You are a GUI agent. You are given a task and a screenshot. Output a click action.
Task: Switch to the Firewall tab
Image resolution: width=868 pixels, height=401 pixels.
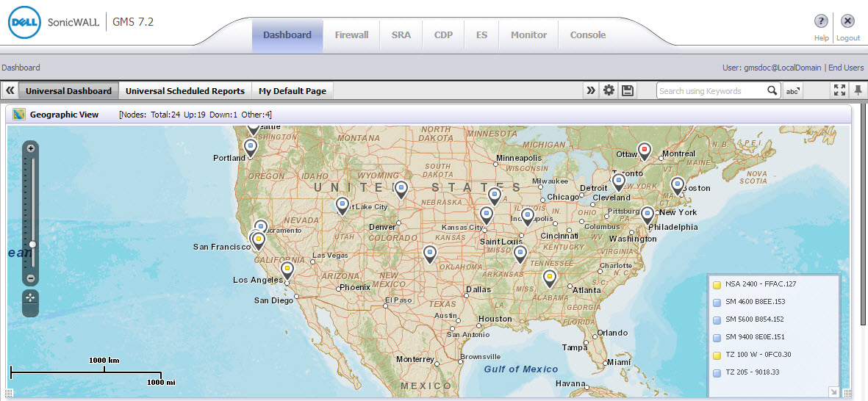(x=351, y=35)
